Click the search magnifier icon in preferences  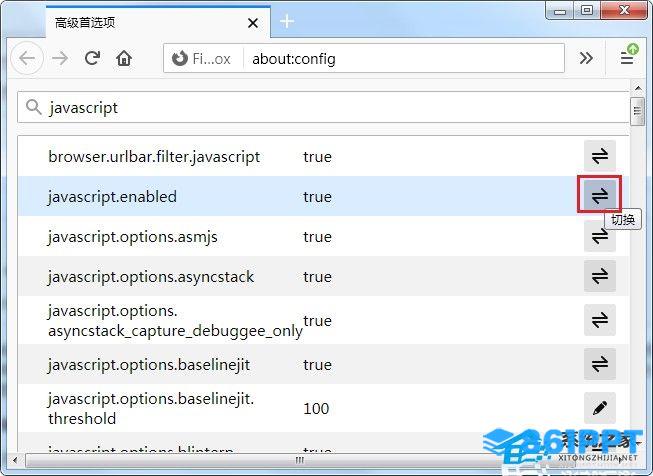[x=34, y=107]
